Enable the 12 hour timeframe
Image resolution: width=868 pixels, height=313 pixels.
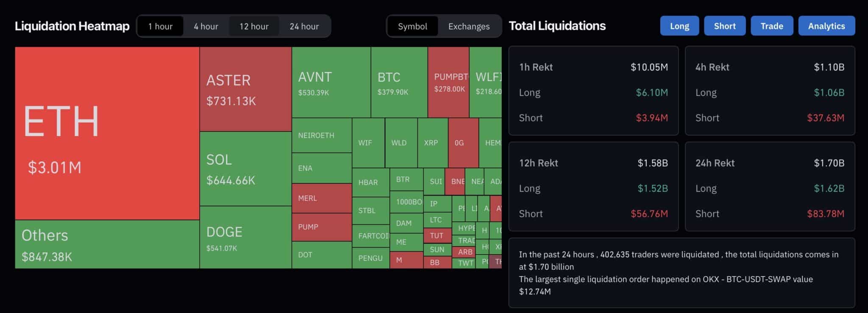point(254,26)
